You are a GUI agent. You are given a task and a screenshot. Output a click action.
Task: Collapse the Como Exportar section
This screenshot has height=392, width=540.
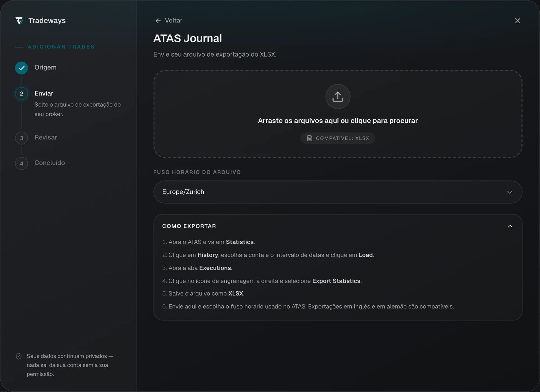tap(510, 226)
